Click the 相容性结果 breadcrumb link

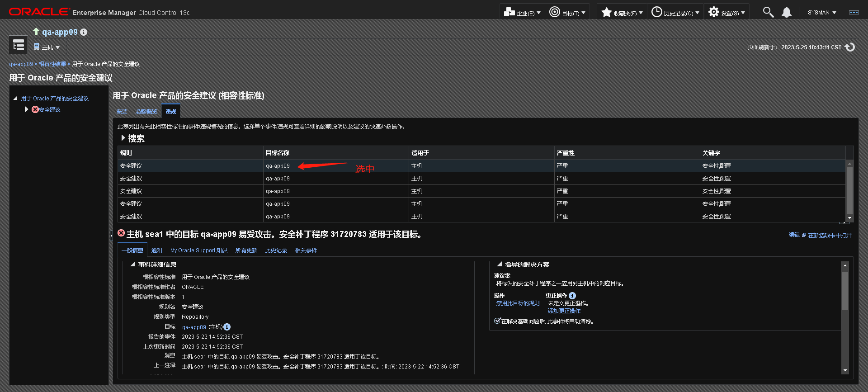tap(52, 64)
